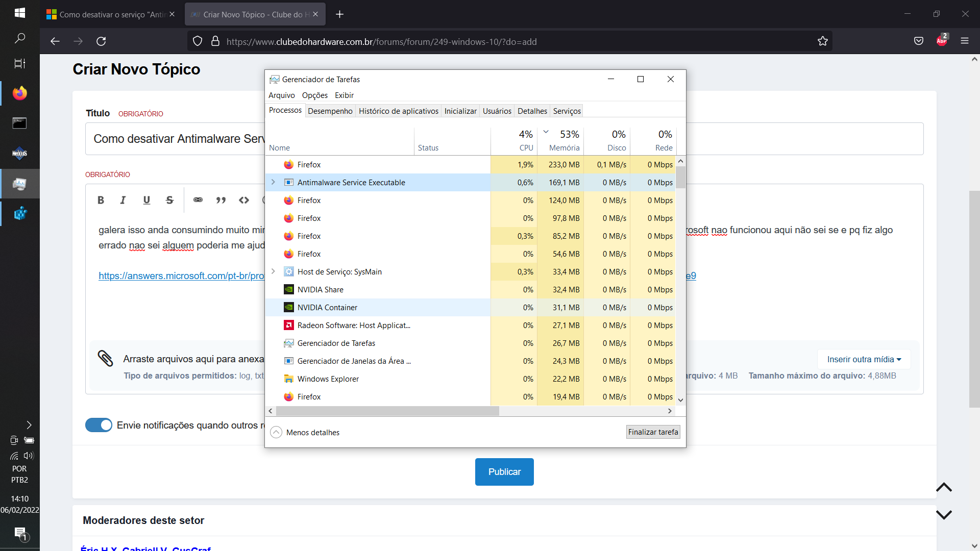Click the browser page vertical scrollbar

click(x=974, y=299)
